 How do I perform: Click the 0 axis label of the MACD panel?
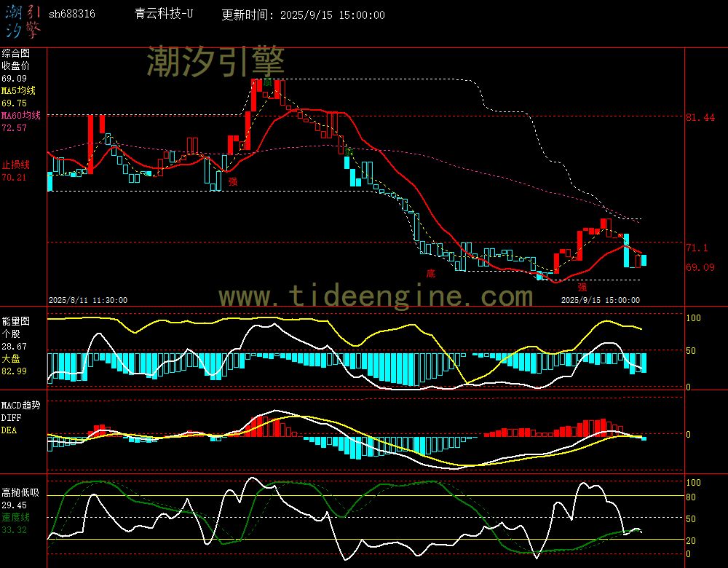[x=689, y=435]
